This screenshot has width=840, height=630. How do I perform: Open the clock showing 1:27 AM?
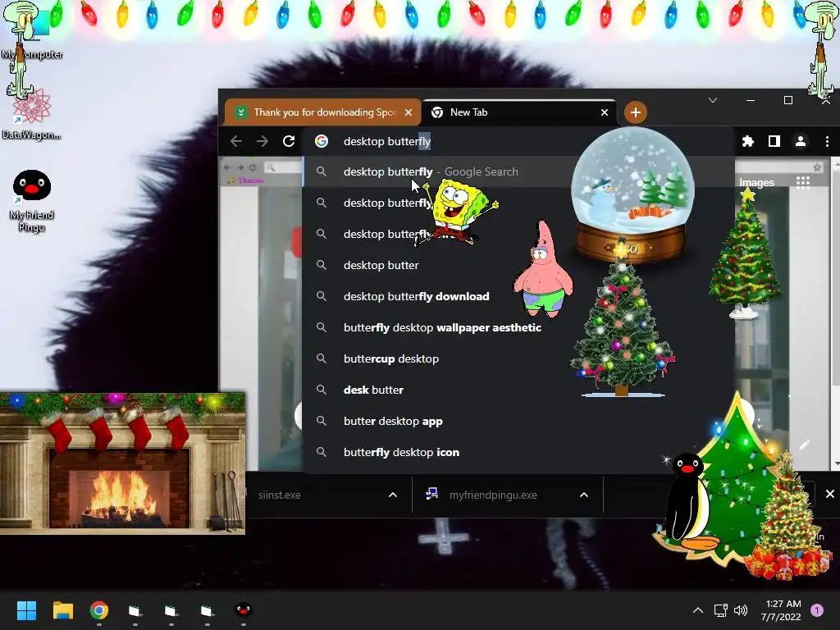(x=781, y=610)
